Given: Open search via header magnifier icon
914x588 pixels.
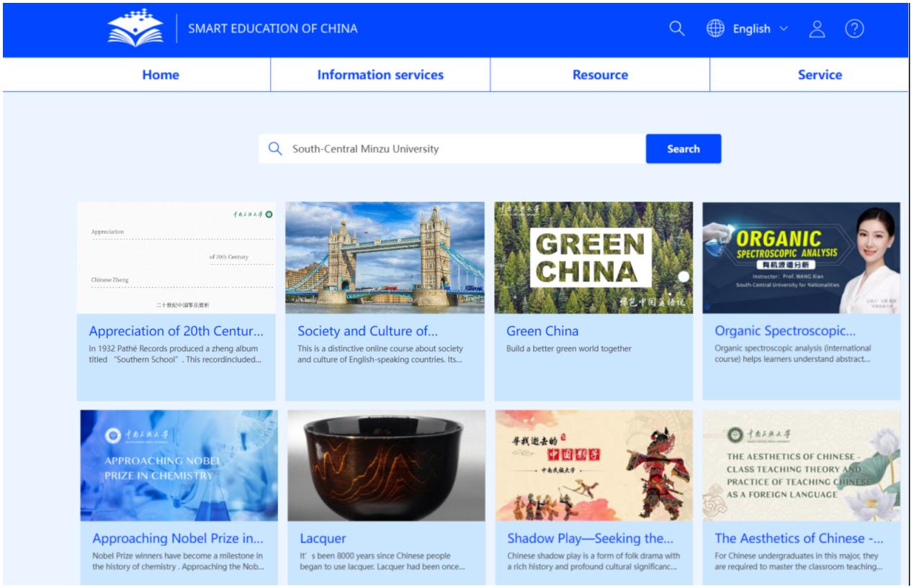Looking at the screenshot, I should click(676, 28).
